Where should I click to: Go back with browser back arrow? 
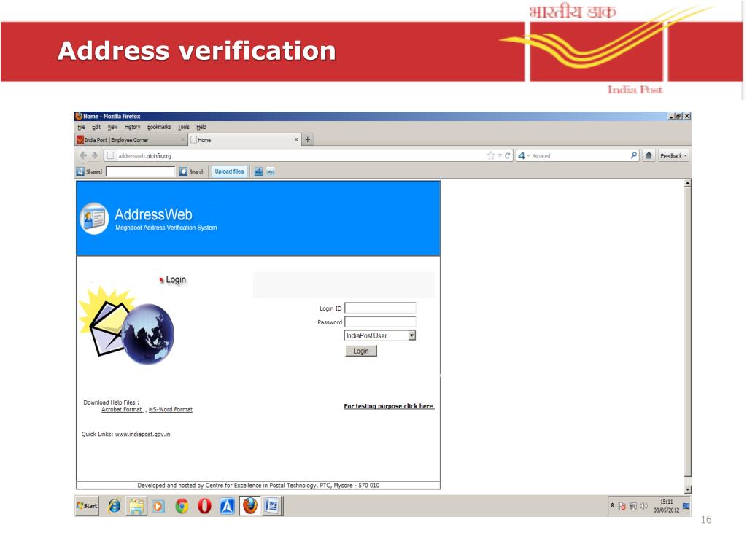(x=83, y=156)
